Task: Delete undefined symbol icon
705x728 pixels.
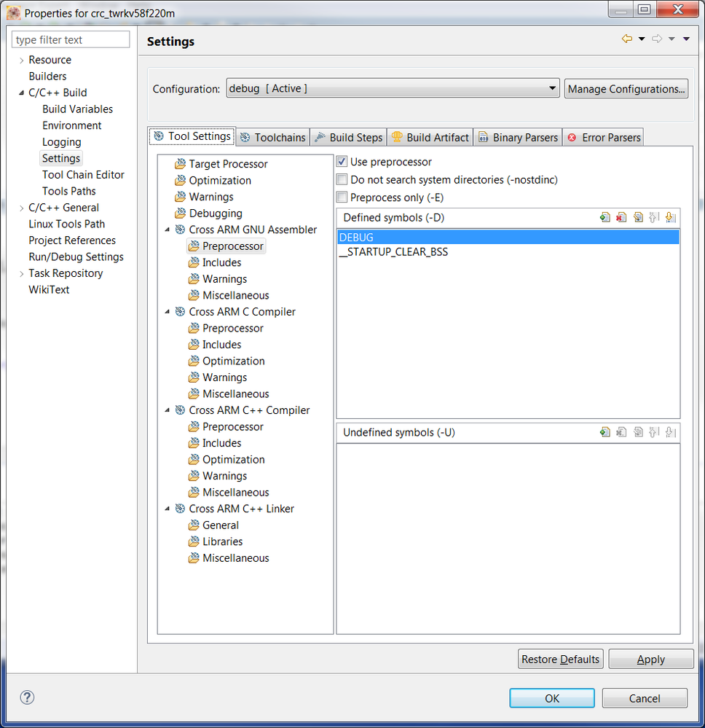Action: (x=621, y=432)
